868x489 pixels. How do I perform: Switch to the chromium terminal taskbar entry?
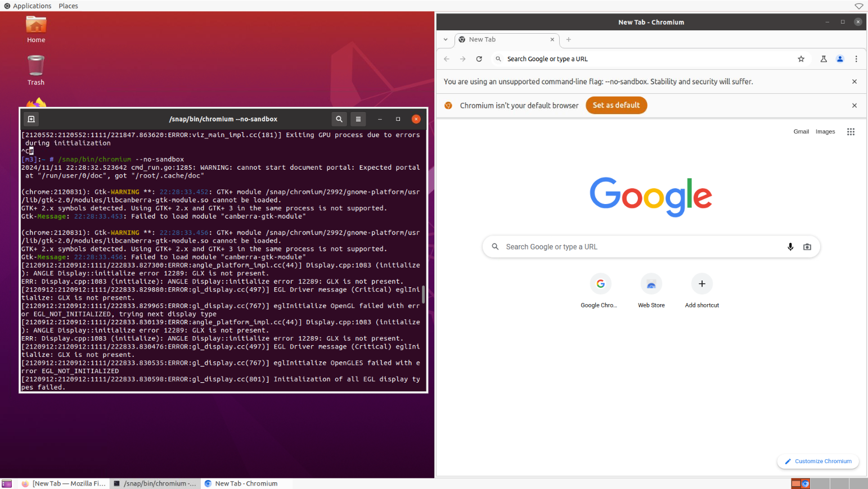coord(155,483)
